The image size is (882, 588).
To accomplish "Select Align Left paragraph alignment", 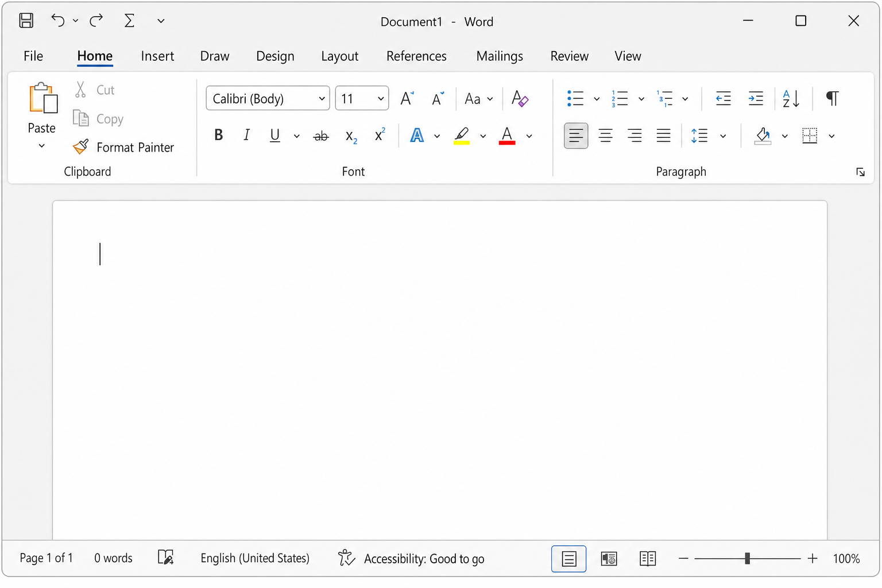I will 576,136.
